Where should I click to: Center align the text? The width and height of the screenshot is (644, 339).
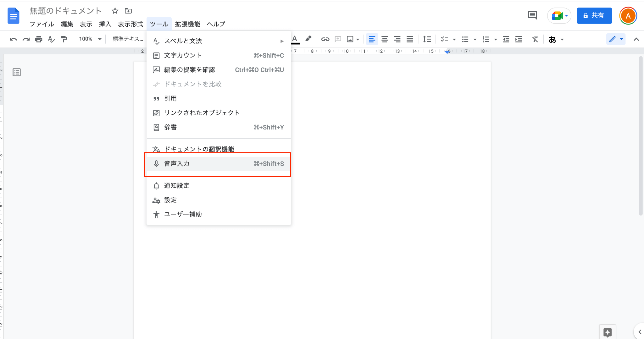[x=385, y=39]
